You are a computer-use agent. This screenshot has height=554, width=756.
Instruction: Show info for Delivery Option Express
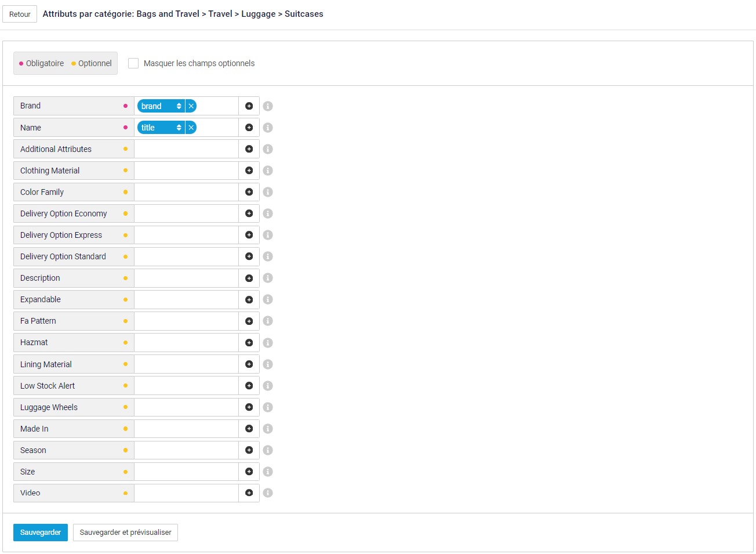point(268,235)
